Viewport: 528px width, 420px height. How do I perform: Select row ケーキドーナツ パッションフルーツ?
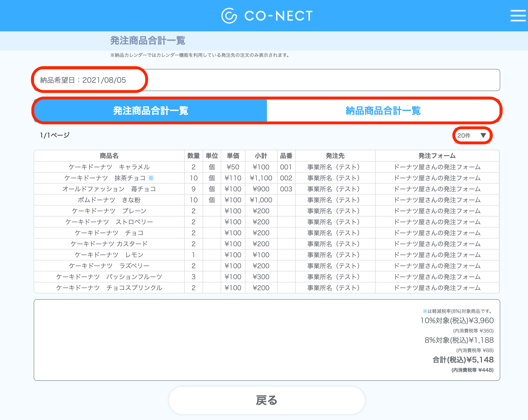point(266,277)
